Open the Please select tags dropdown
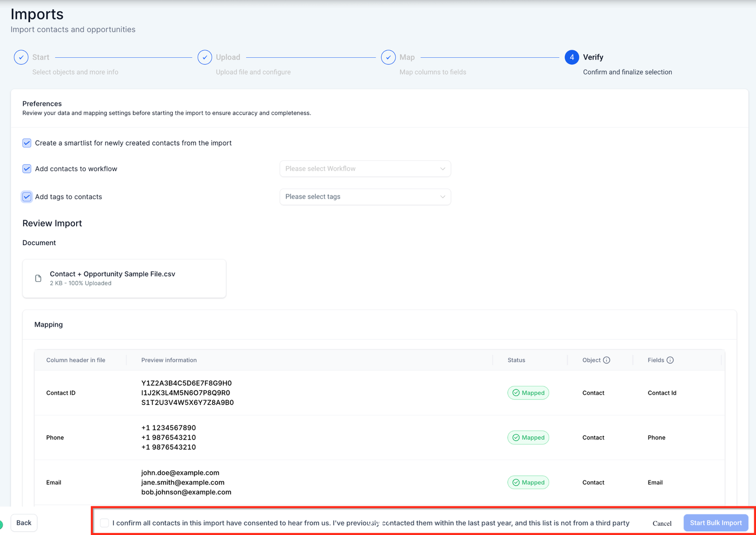 (x=365, y=197)
